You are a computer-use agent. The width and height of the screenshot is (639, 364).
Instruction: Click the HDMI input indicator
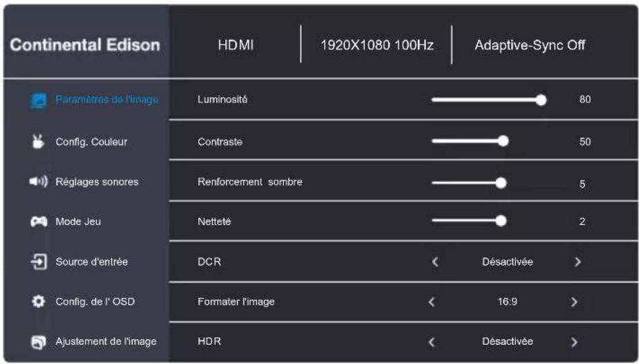[x=235, y=45]
